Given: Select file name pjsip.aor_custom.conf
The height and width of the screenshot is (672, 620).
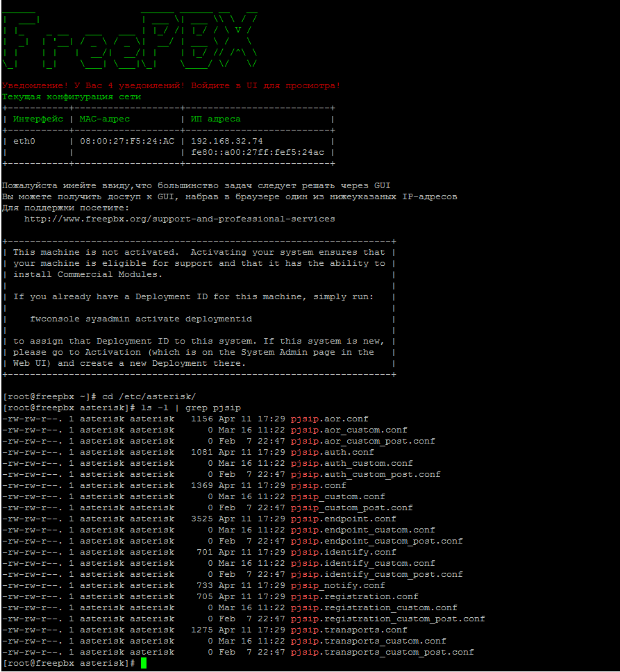Looking at the screenshot, I should [x=349, y=430].
